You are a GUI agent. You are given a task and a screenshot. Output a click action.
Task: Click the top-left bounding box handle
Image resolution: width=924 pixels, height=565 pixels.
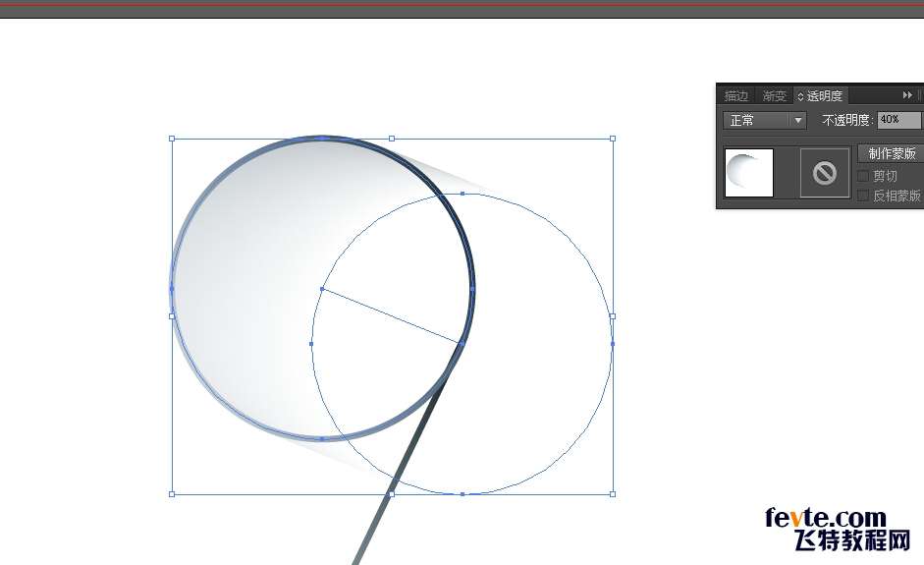172,139
